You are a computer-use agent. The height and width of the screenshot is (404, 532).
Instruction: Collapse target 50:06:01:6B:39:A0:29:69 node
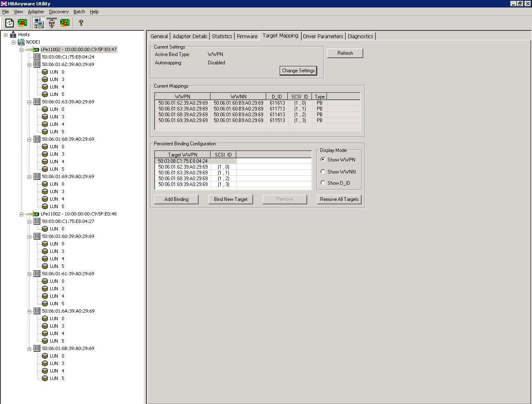[30, 349]
